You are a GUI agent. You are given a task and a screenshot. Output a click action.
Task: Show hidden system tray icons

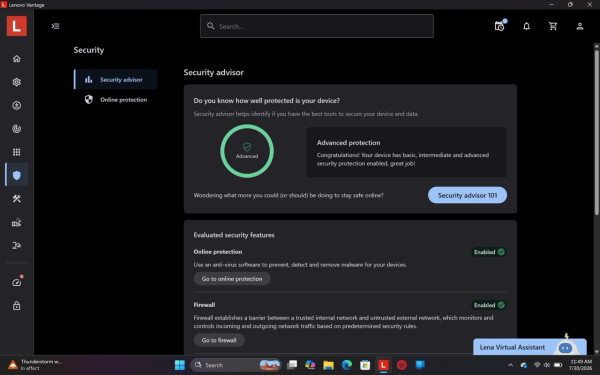point(510,365)
